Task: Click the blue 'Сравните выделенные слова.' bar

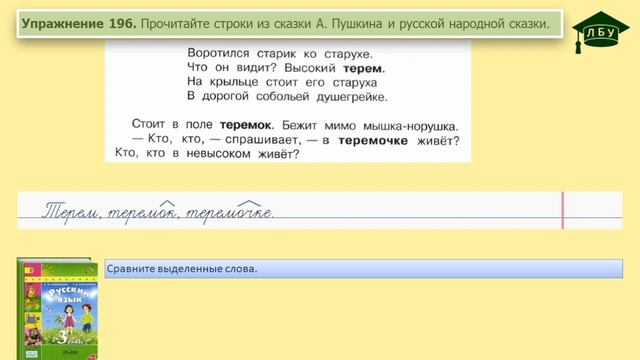Action: click(364, 269)
